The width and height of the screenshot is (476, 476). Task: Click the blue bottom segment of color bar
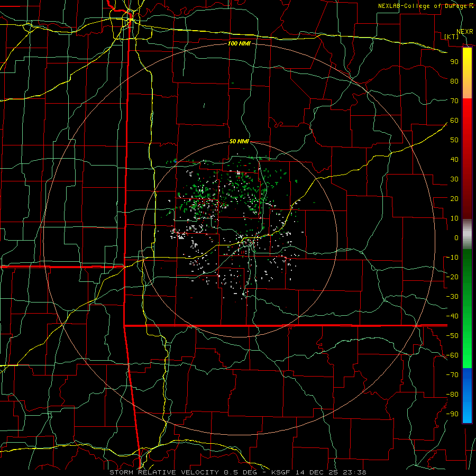coord(467,396)
